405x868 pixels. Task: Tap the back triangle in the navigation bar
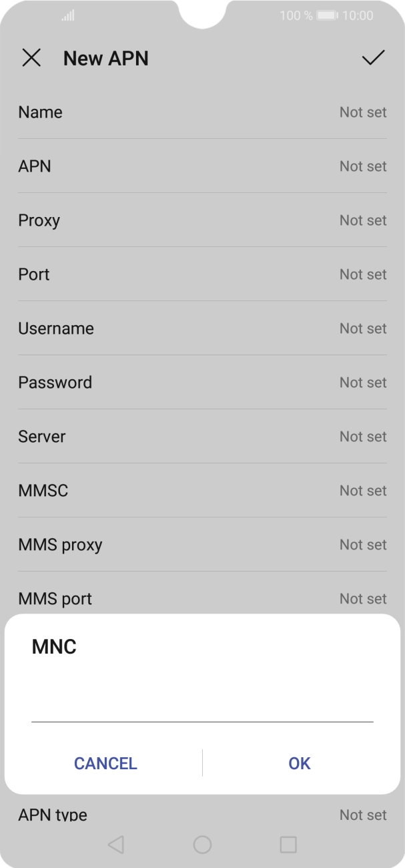[117, 844]
